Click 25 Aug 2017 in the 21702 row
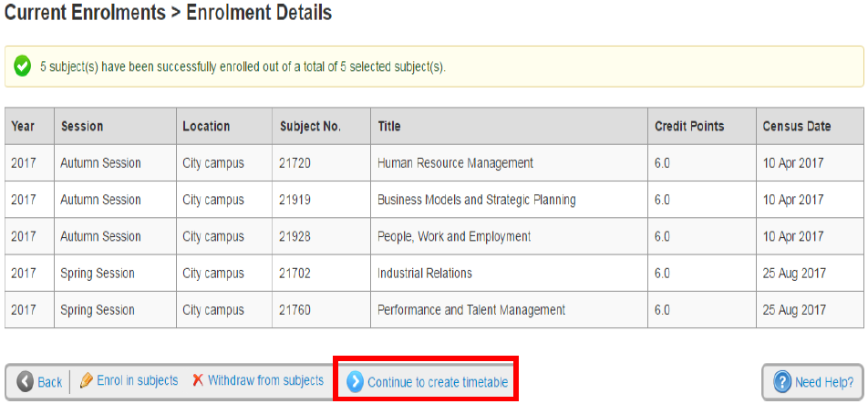This screenshot has height=404, width=868. [x=794, y=273]
